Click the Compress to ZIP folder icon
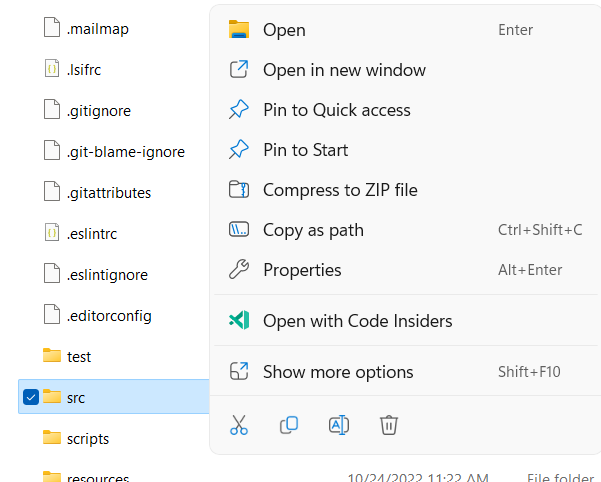601x482 pixels. 239,190
